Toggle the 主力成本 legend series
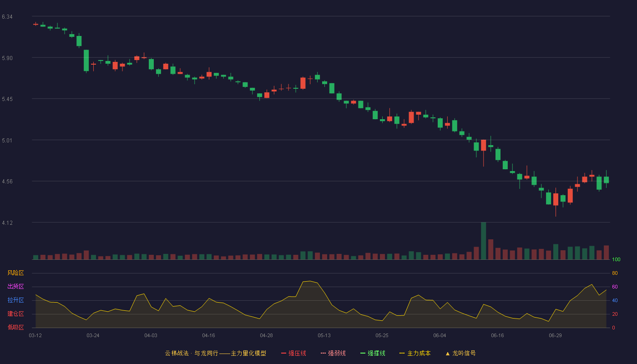Viewport: 637px width, 364px height. tap(415, 353)
